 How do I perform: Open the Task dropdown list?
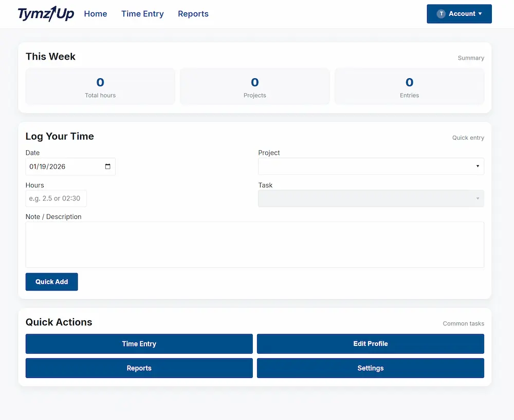pos(371,198)
